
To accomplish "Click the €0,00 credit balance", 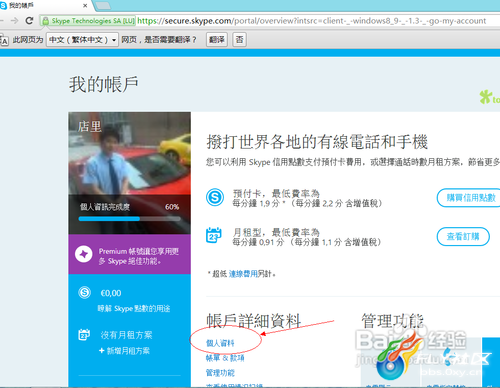I will coord(111,293).
